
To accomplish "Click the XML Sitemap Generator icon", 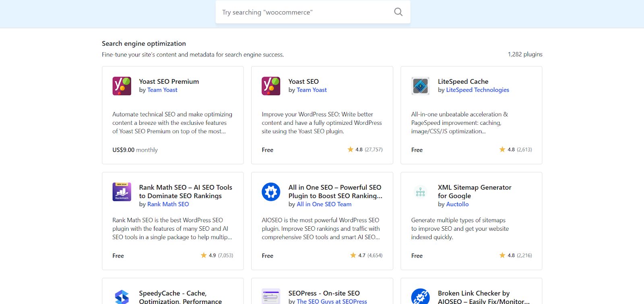I will [x=421, y=192].
